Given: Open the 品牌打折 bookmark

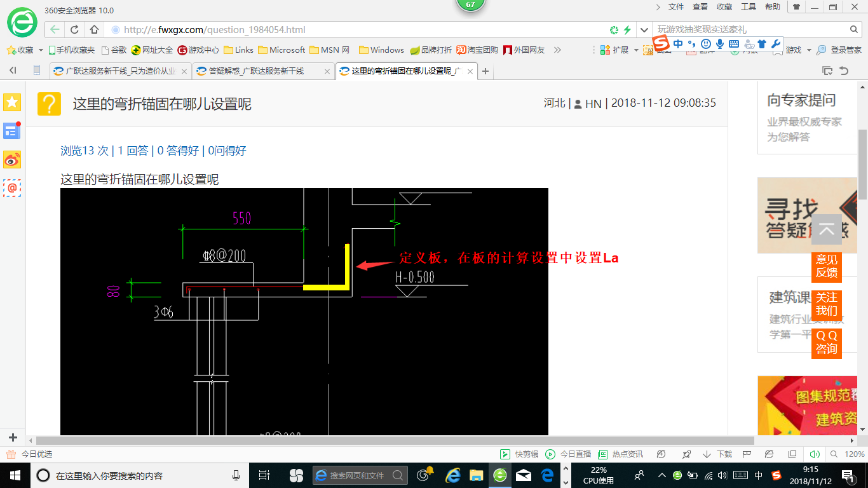Looking at the screenshot, I should tap(431, 50).
